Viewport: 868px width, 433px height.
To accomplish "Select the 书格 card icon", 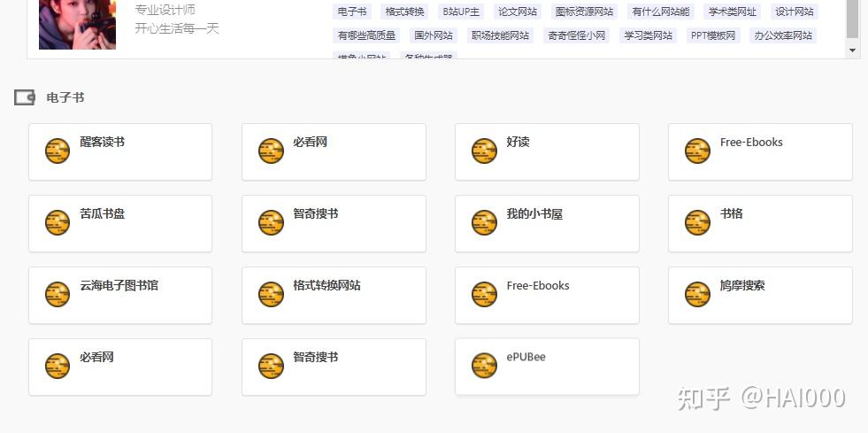I will click(697, 222).
